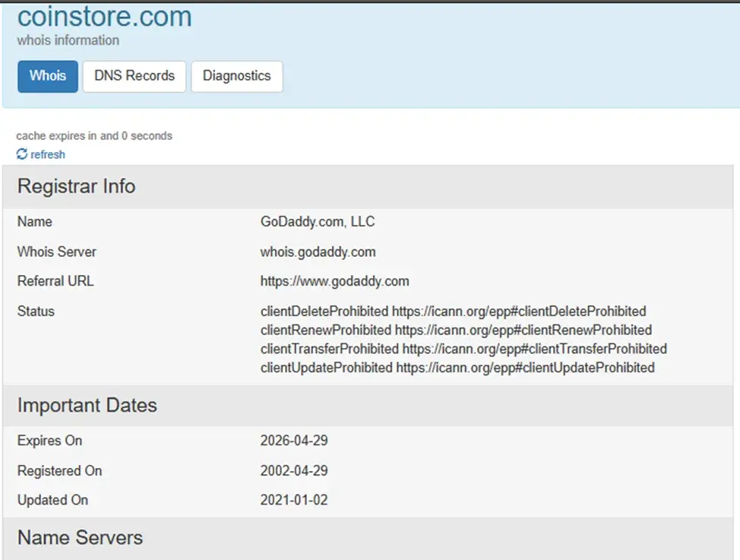740x560 pixels.
Task: Click the Name label under Registrar Info
Action: [35, 221]
